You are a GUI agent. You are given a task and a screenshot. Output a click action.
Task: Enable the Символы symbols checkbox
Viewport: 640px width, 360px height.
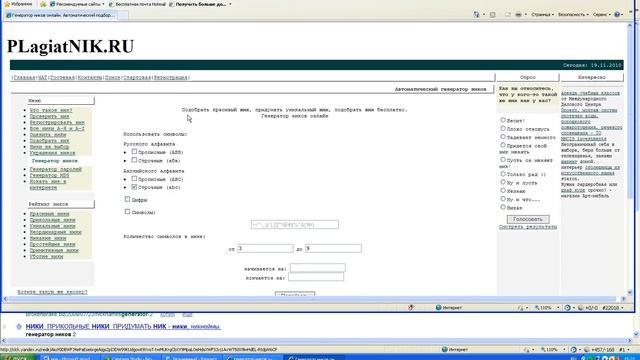click(x=127, y=211)
